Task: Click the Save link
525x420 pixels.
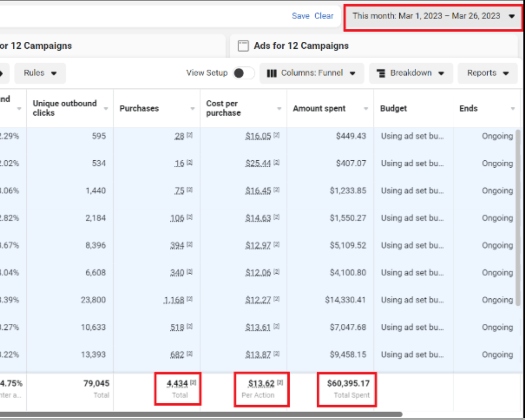Action: (300, 16)
